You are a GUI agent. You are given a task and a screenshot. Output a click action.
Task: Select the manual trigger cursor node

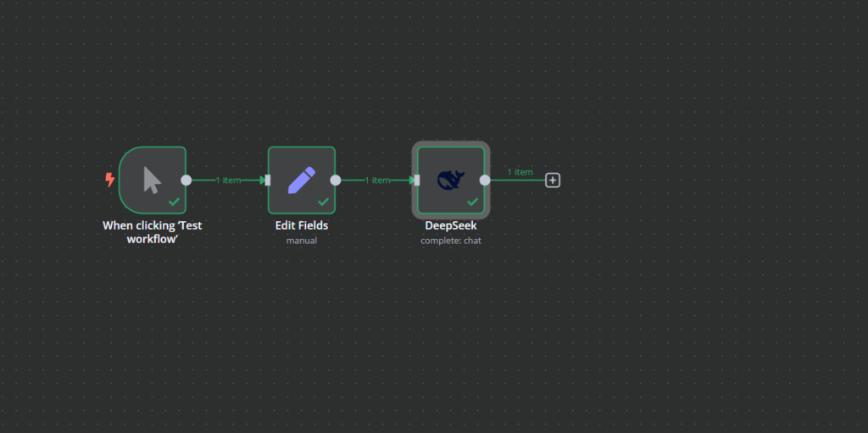pyautogui.click(x=153, y=180)
